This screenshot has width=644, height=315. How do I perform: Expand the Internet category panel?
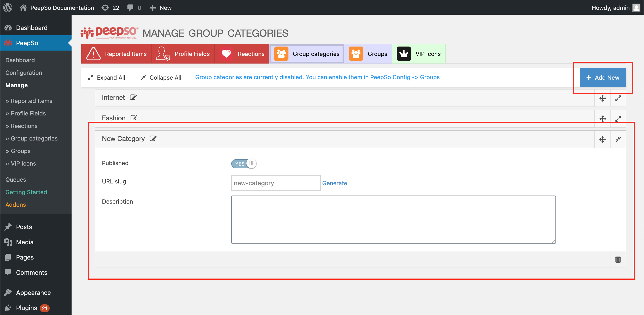(618, 98)
